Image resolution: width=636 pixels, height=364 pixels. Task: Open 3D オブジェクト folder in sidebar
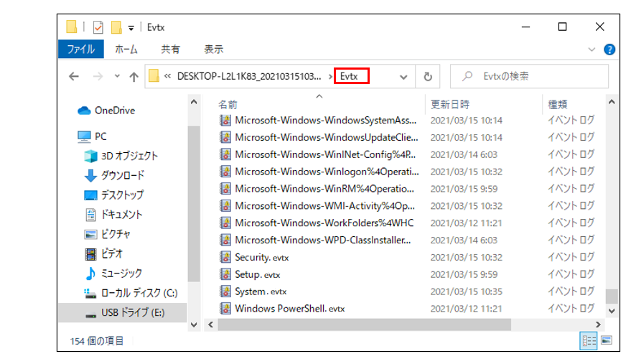click(x=121, y=156)
